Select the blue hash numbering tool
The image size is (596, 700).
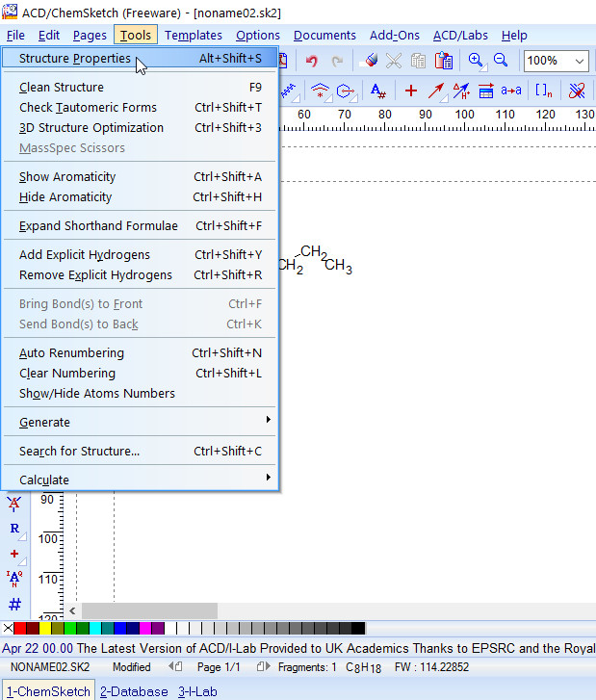coord(14,604)
